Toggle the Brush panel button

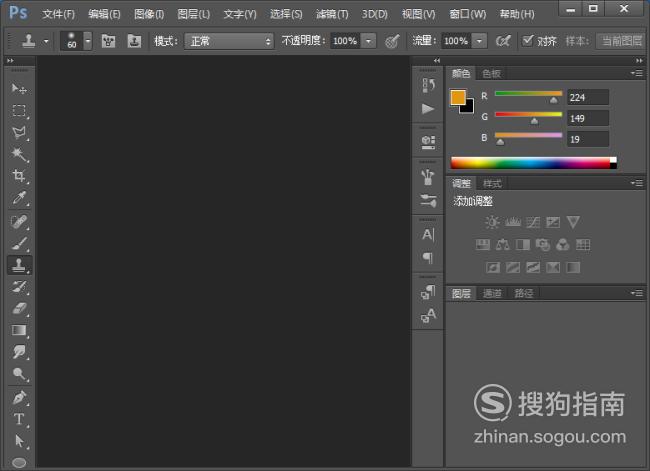point(109,41)
